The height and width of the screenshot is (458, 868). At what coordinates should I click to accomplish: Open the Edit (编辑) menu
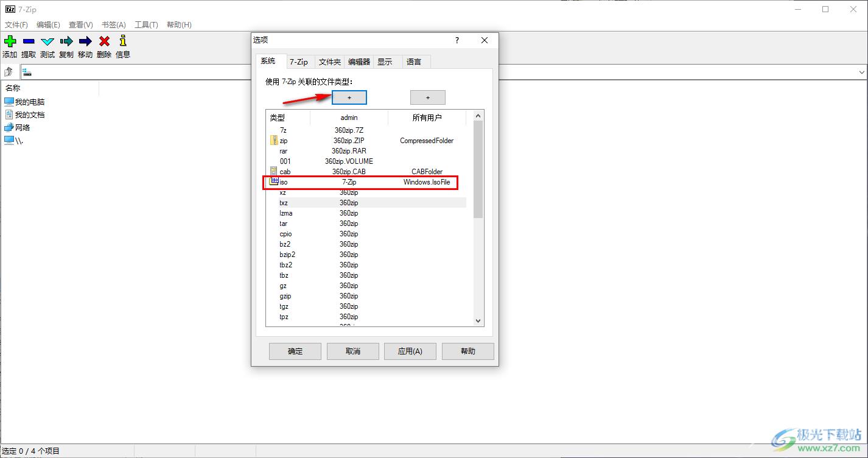[x=48, y=25]
